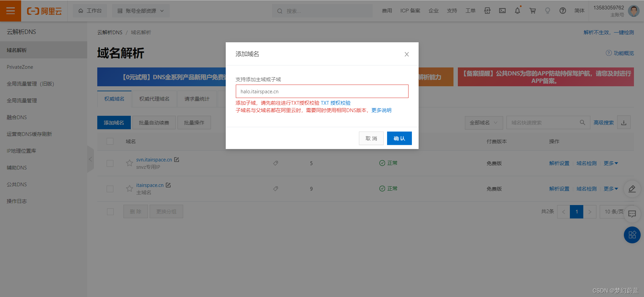
Task: Collapse the left sidebar with the arrow handle
Action: click(90, 159)
